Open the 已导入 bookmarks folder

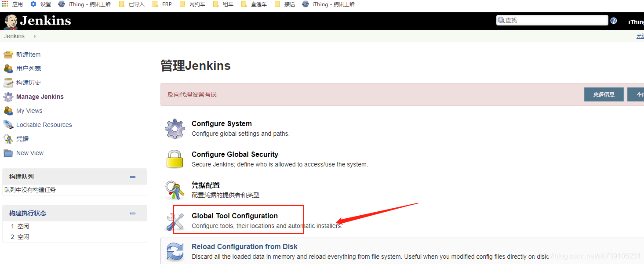pyautogui.click(x=132, y=4)
